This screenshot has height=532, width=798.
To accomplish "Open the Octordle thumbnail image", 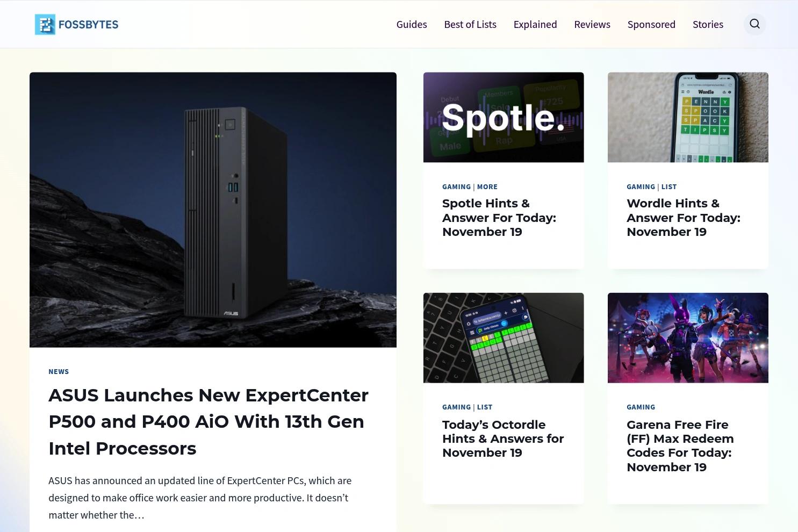I will point(504,337).
